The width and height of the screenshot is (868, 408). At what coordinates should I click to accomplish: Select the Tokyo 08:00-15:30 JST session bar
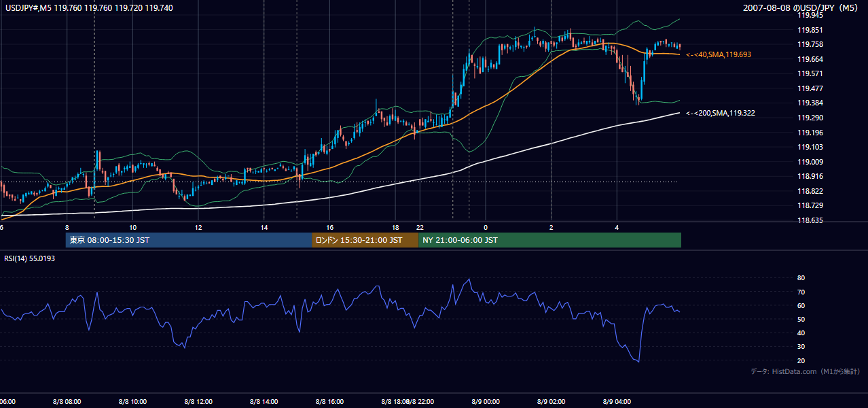(x=189, y=240)
